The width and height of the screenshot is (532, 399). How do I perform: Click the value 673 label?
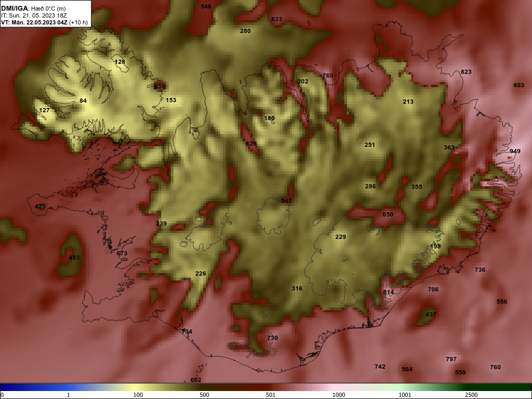pos(122,253)
